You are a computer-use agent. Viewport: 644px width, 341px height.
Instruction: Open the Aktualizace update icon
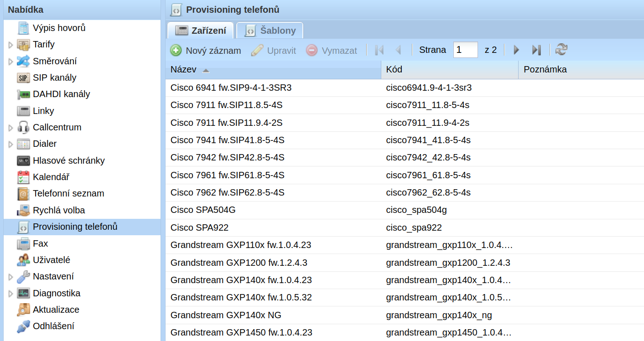point(23,310)
